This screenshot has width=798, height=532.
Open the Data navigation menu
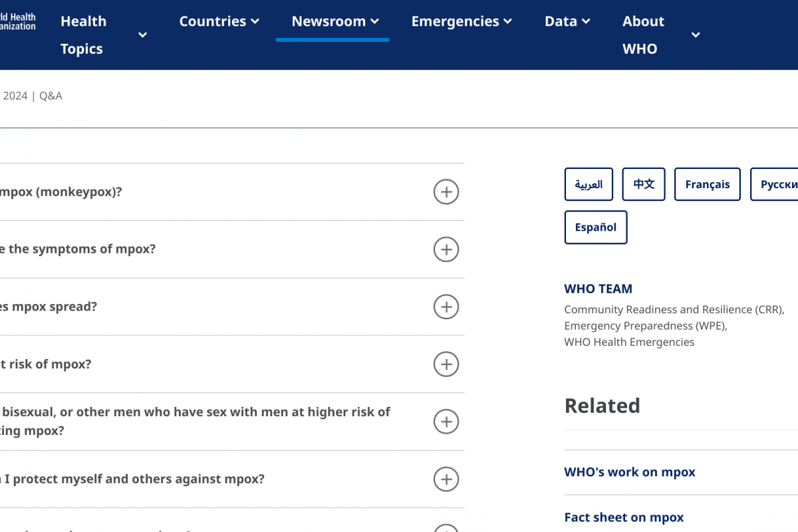pyautogui.click(x=567, y=21)
